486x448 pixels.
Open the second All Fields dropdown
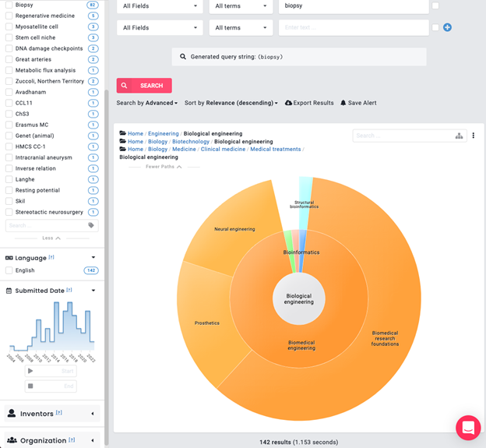click(160, 27)
